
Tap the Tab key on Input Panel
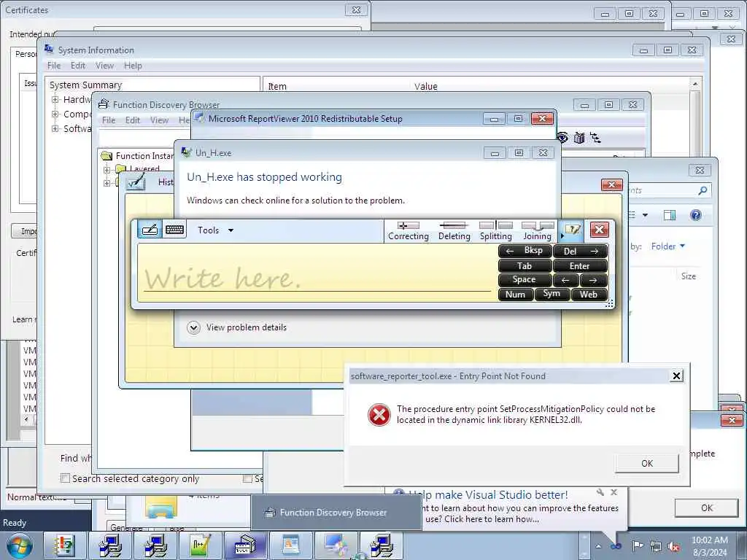525,265
